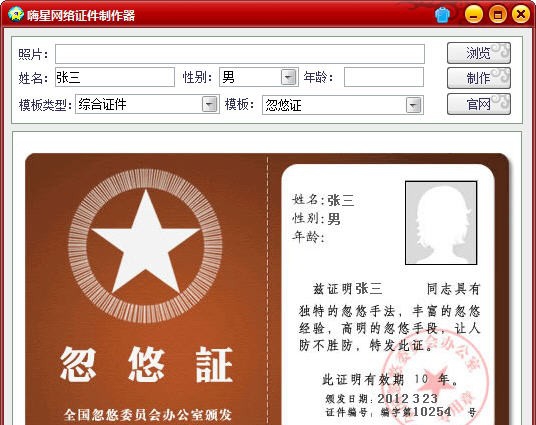Close the 嗨星网络证件制作器 window
536x425 pixels.
tap(521, 15)
